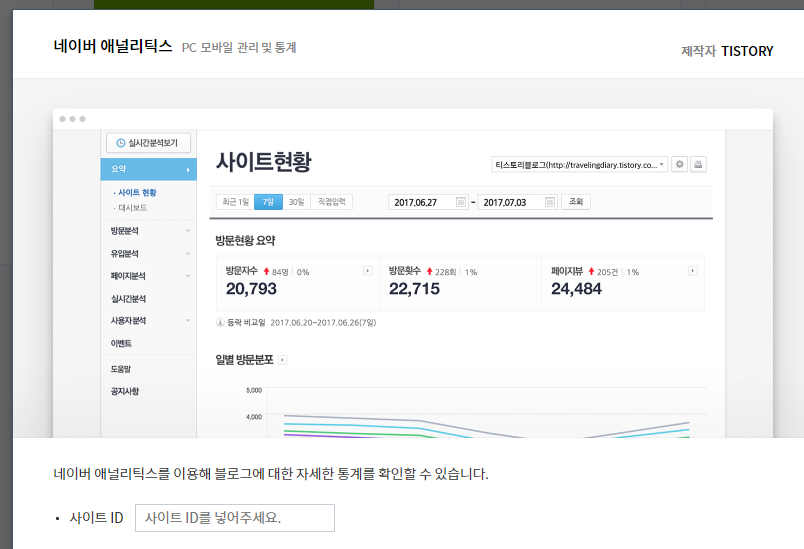Click the 5,000 axis label on chart

click(254, 390)
